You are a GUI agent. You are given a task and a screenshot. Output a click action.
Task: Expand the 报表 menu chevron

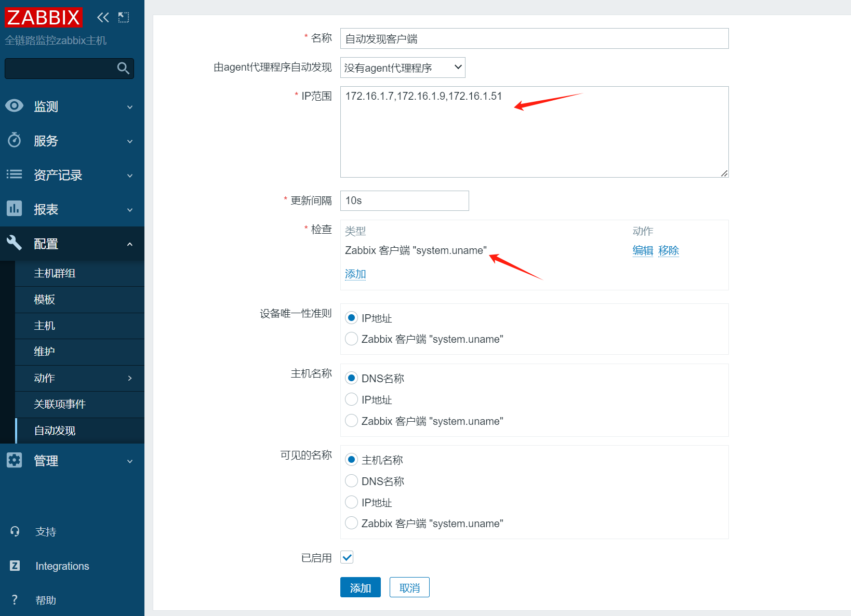point(130,210)
